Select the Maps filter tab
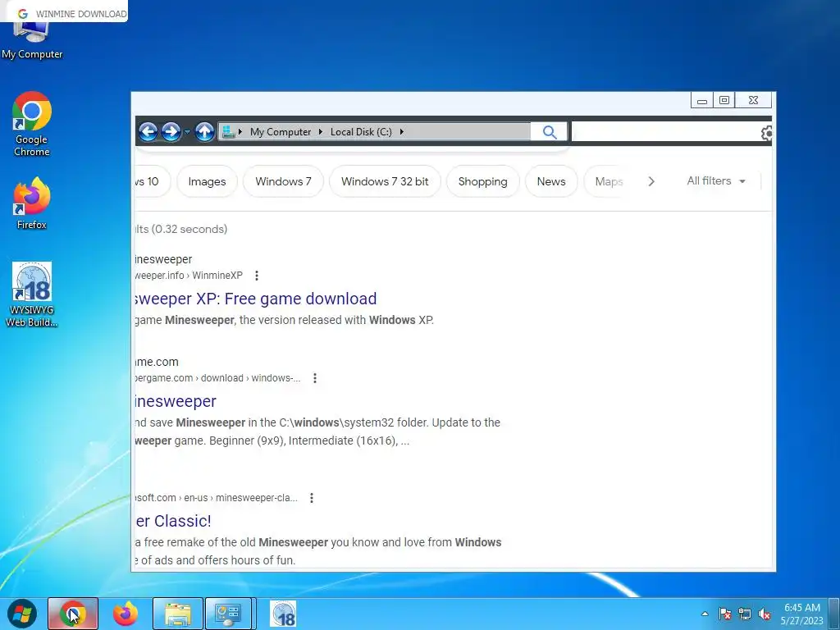The height and width of the screenshot is (630, 840). pos(609,181)
